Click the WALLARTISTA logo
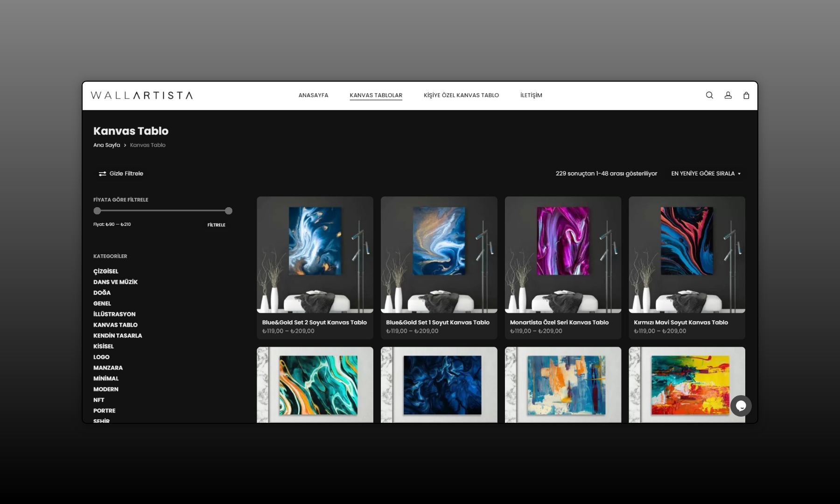The image size is (840, 504). point(141,95)
